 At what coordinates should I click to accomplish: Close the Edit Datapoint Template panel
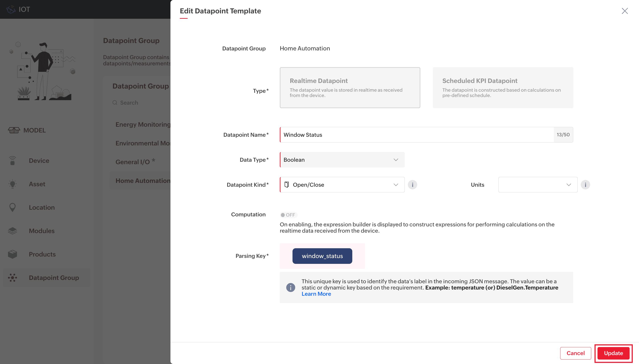click(x=624, y=11)
